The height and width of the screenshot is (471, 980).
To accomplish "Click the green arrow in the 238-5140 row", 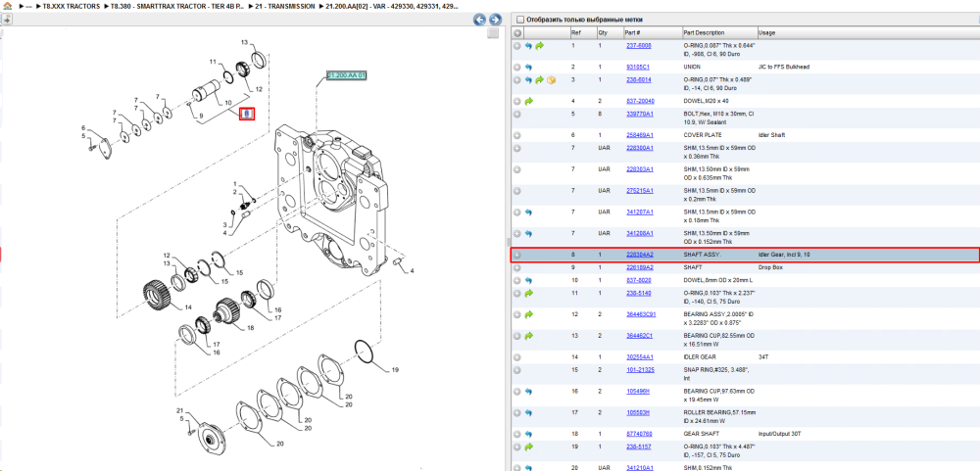I will pyautogui.click(x=528, y=293).
